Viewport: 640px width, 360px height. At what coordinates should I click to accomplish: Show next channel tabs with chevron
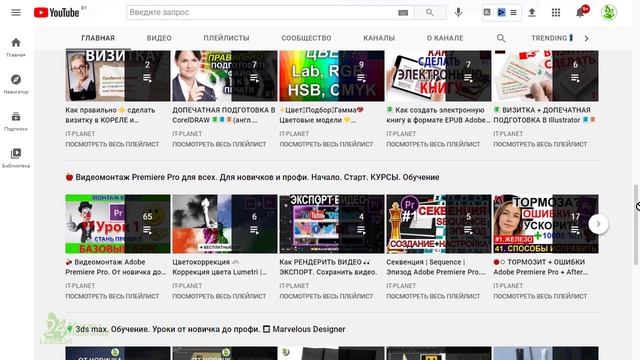pyautogui.click(x=587, y=38)
